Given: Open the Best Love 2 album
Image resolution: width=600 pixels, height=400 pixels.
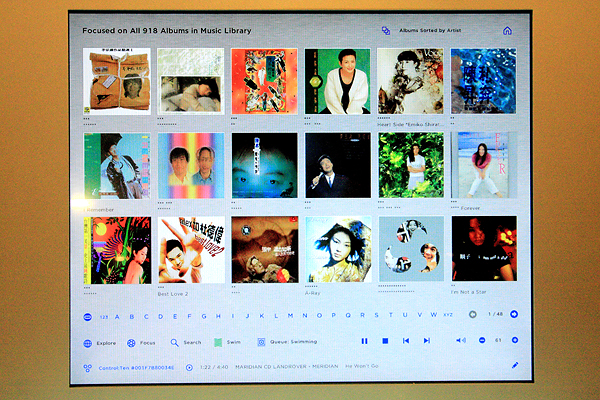Looking at the screenshot, I should coord(191,250).
